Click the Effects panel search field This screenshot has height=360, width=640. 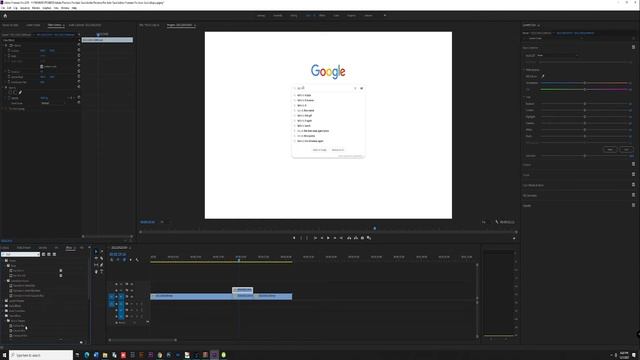tap(20, 254)
